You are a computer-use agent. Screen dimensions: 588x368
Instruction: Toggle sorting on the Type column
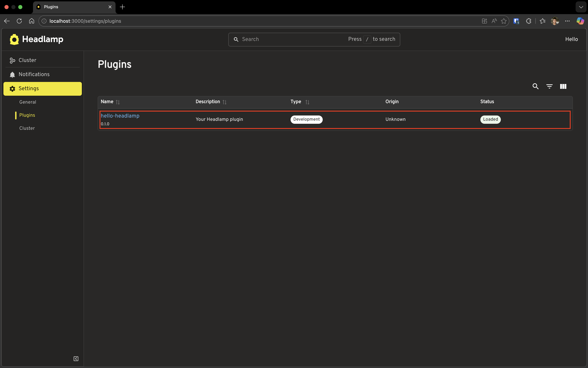coord(307,102)
